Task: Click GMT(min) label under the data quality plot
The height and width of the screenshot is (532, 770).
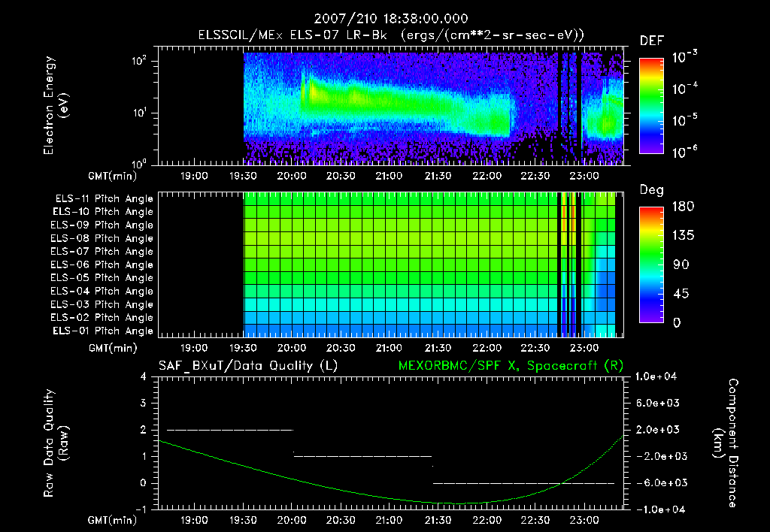Action: click(x=112, y=520)
